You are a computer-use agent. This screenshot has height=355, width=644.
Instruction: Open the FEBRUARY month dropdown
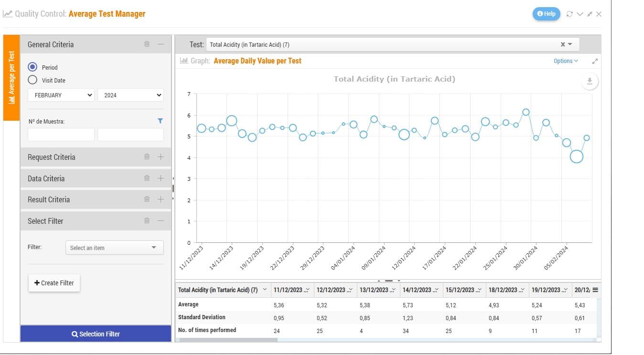pos(61,95)
